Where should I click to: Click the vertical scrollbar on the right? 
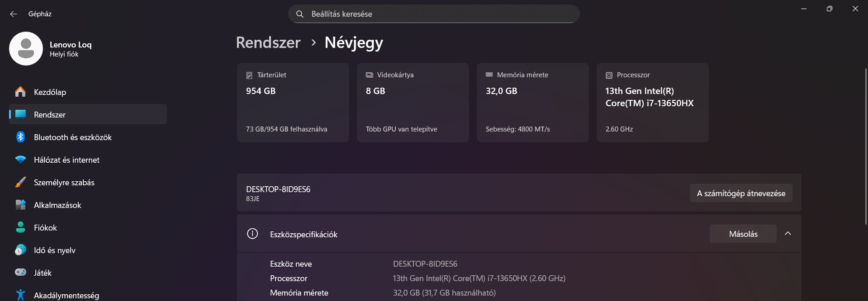click(x=866, y=145)
